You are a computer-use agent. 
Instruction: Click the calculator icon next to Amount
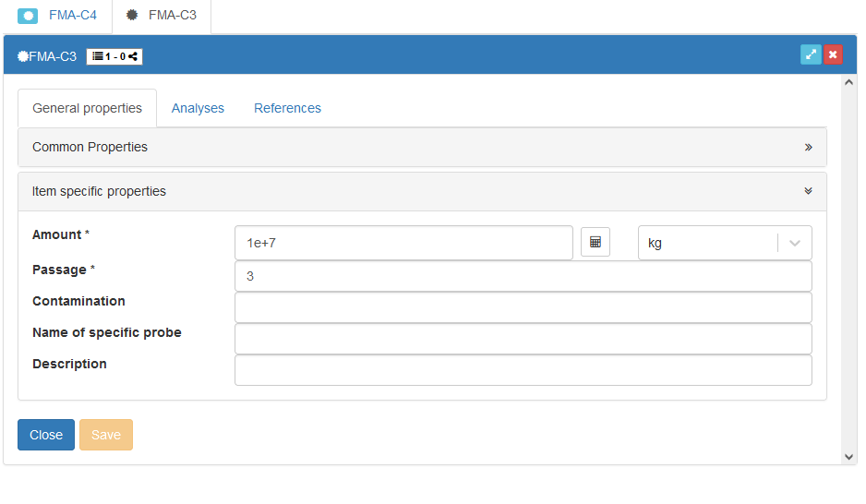[x=595, y=243]
